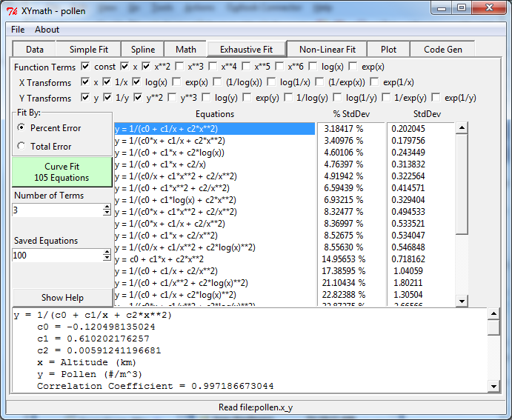Increase Number of Terms spinner up arrow
512x420 pixels.
(x=107, y=207)
